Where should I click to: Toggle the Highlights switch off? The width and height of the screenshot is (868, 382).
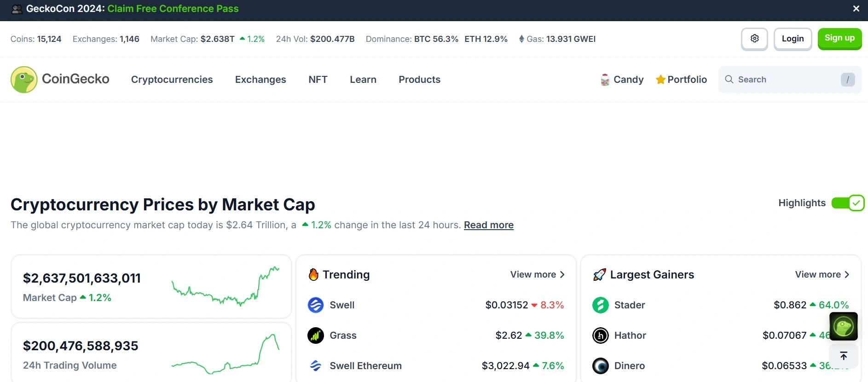click(x=848, y=203)
